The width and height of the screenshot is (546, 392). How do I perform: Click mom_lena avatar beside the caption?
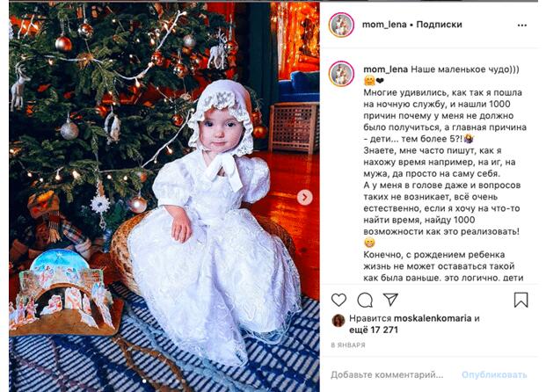[x=341, y=74]
